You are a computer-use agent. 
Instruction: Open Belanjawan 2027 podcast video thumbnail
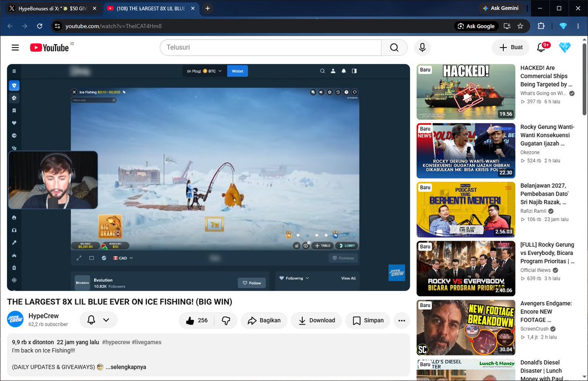[466, 209]
